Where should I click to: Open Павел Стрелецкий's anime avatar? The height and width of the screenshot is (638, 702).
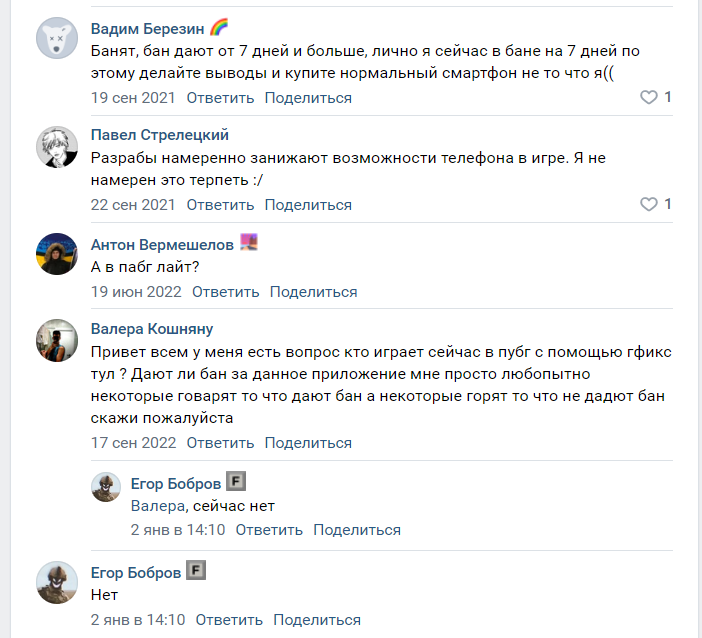point(57,147)
